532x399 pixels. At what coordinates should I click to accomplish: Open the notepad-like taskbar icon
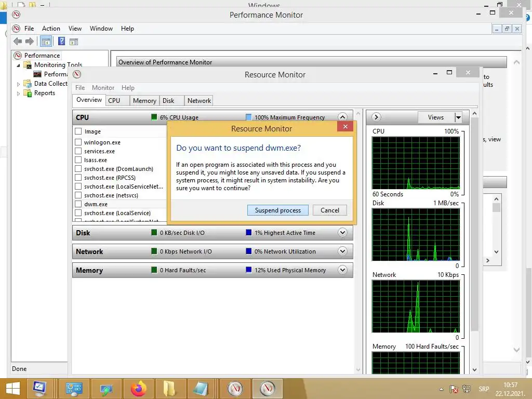click(x=201, y=389)
